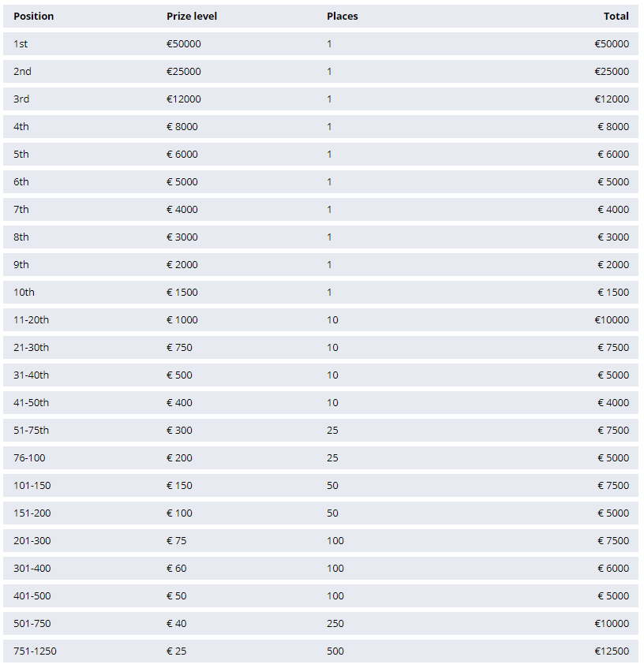Click the Total column header

616,16
